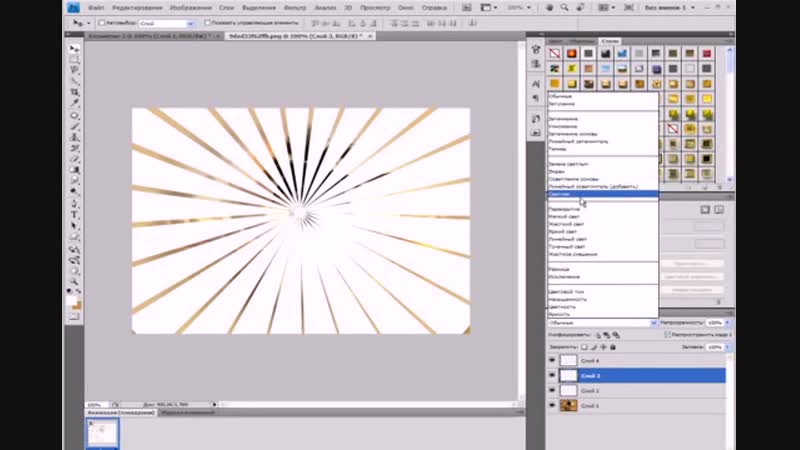Screen dimensions: 800x450
Task: Toggle lock transparent pixels box
Action: [584, 347]
